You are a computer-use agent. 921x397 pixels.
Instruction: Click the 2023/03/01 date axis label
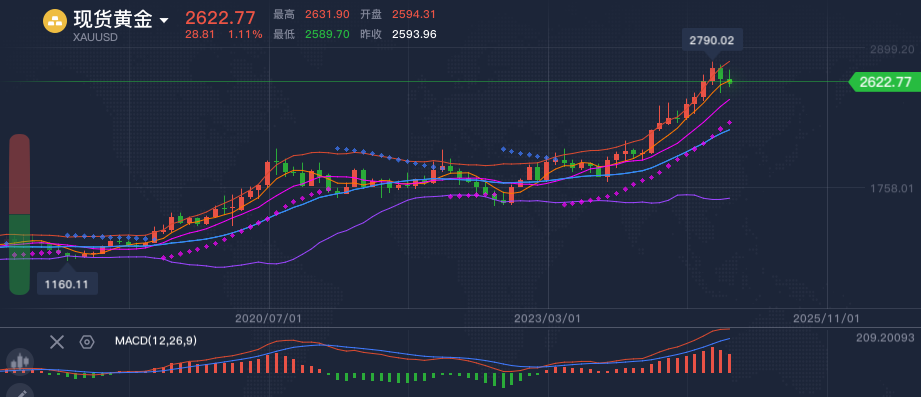547,318
